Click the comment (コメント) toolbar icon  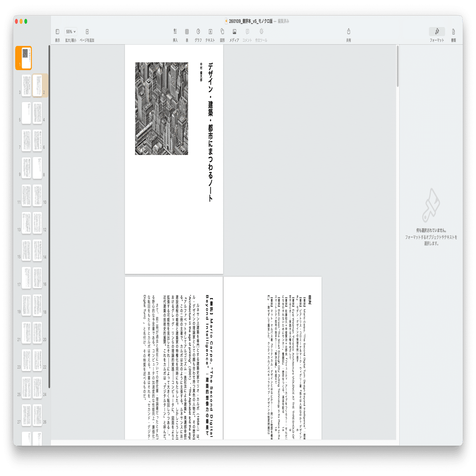click(248, 31)
